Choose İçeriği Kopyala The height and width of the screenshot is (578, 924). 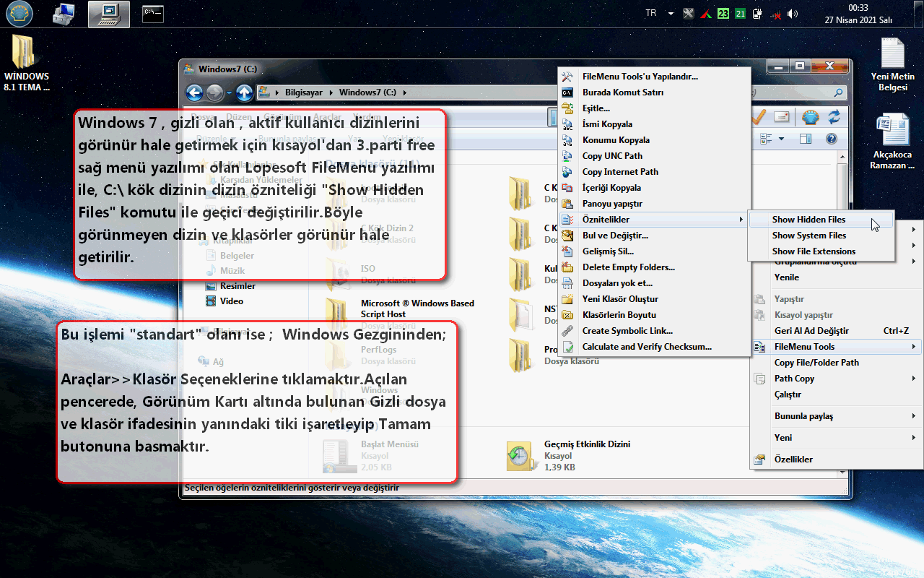[653, 188]
